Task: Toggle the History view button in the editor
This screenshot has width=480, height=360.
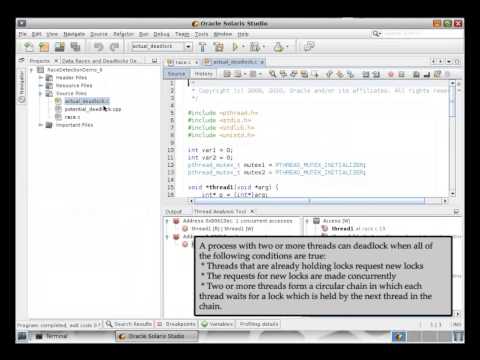Action: (x=203, y=74)
